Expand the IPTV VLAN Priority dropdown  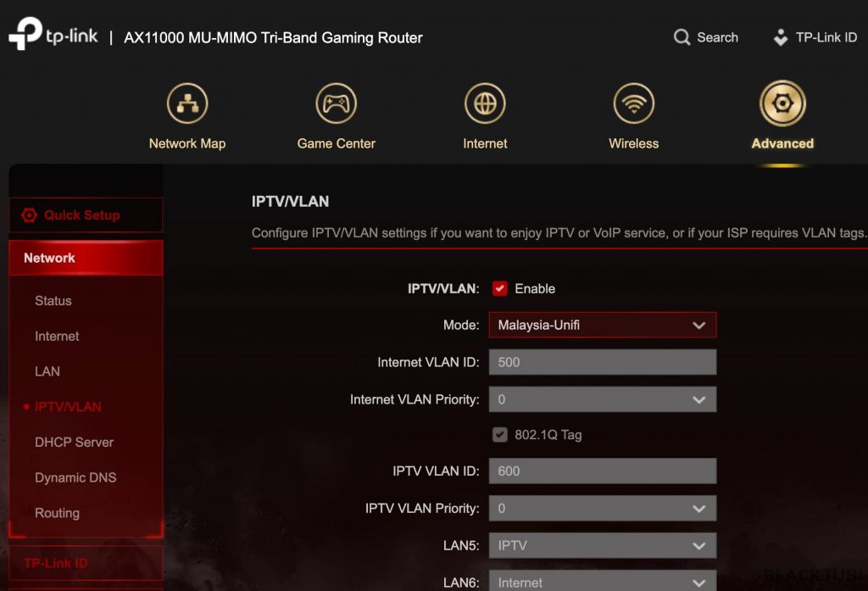click(603, 509)
